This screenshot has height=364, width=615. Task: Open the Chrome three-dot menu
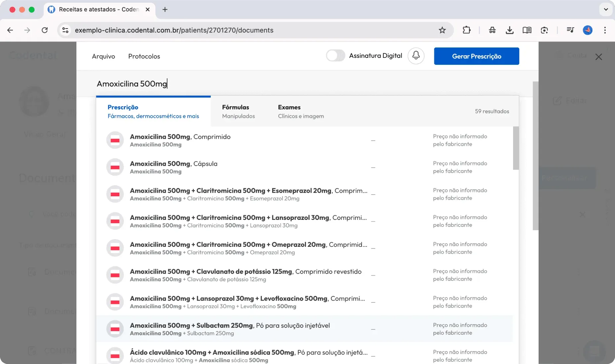tap(605, 30)
